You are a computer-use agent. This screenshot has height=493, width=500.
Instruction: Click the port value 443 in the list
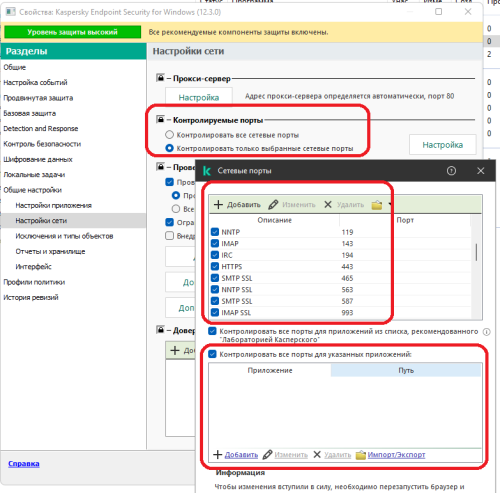tap(347, 267)
